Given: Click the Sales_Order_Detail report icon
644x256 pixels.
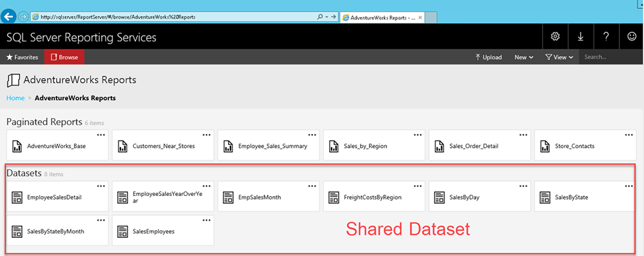Looking at the screenshot, I should tap(439, 146).
